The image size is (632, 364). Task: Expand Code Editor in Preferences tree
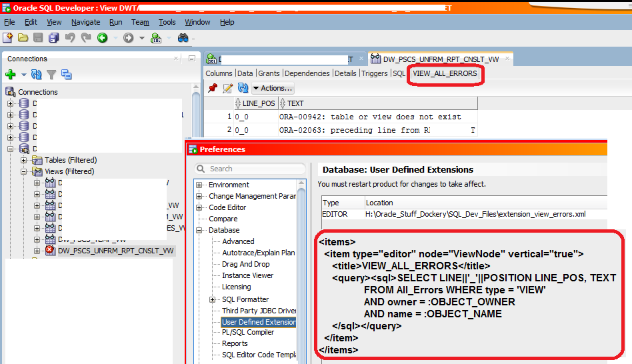point(199,207)
